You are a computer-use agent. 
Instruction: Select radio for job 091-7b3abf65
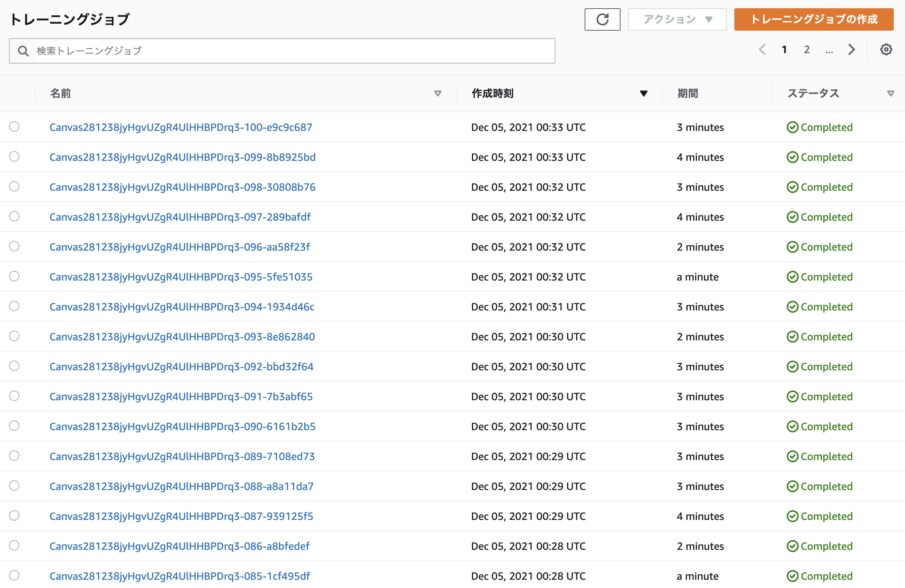15,396
